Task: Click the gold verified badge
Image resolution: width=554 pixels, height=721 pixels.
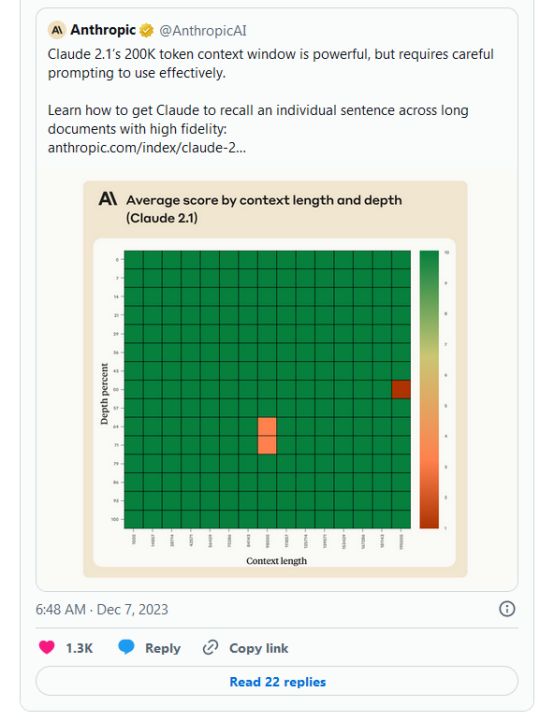Action: (x=146, y=30)
